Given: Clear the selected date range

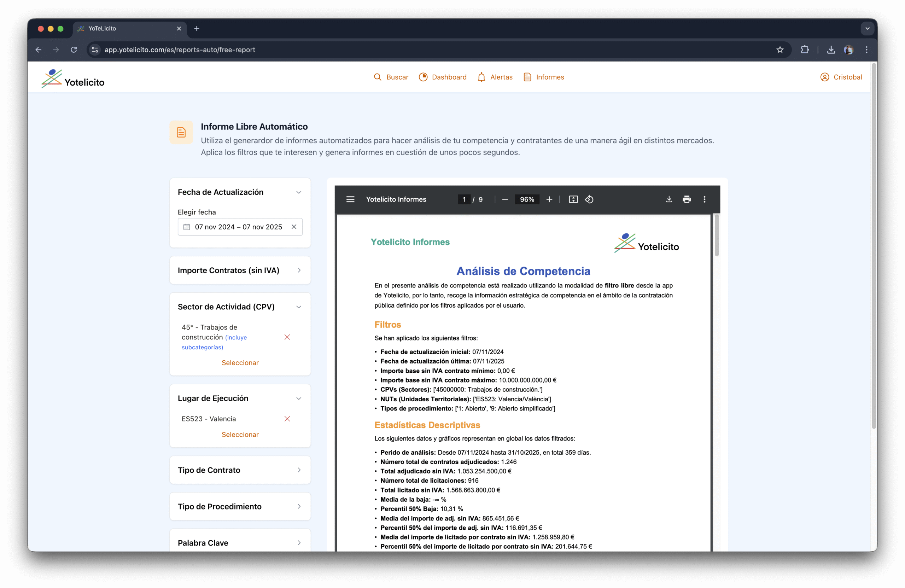Looking at the screenshot, I should 294,227.
